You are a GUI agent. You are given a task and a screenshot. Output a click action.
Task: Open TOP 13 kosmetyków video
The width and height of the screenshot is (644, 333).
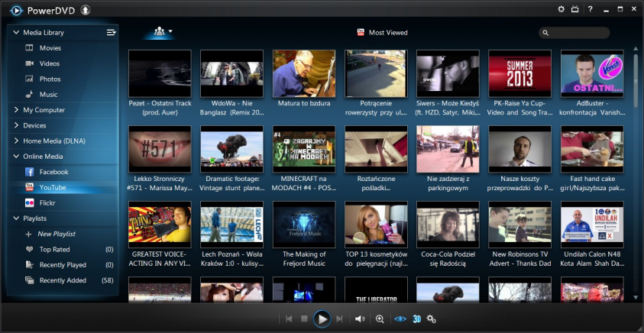pos(376,225)
